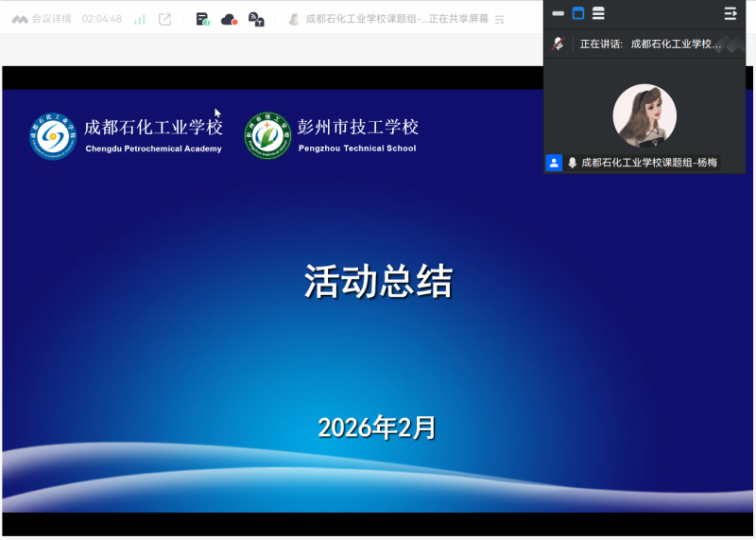Viewport: 756px width, 540px height.
Task: Open the live captions translation icon
Action: pos(255,19)
